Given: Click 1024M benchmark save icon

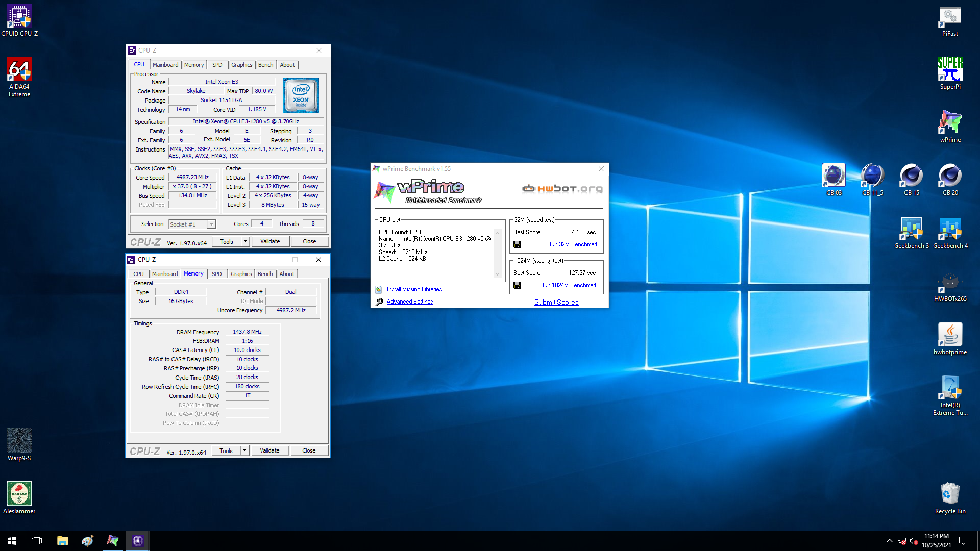Looking at the screenshot, I should pyautogui.click(x=517, y=285).
